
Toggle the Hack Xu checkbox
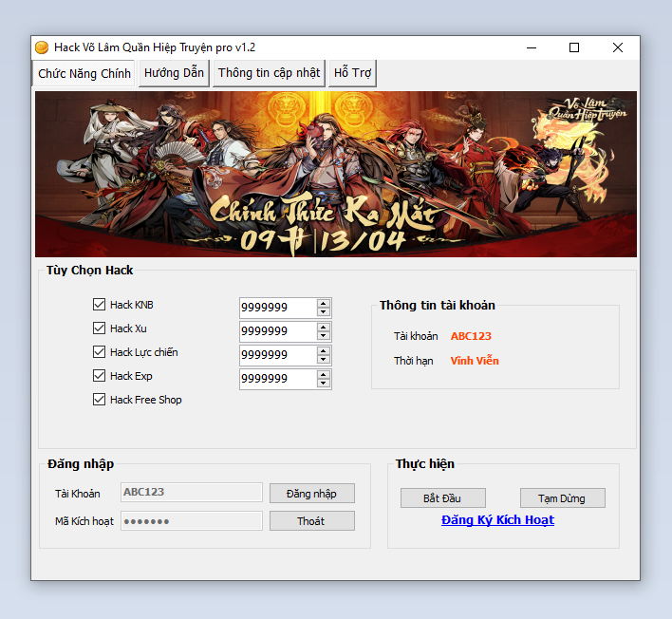(99, 328)
